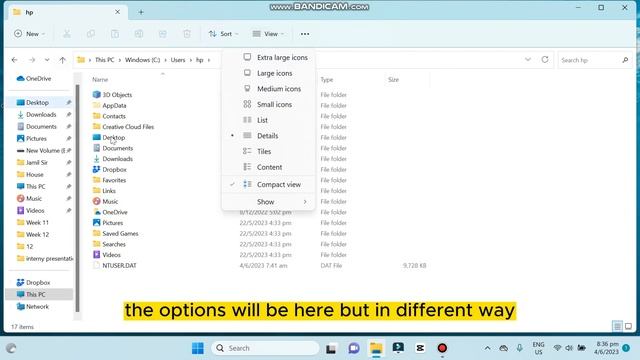Expand chevron after hp breadcrumb
Viewport: 640px width, 360px height.
(x=209, y=60)
